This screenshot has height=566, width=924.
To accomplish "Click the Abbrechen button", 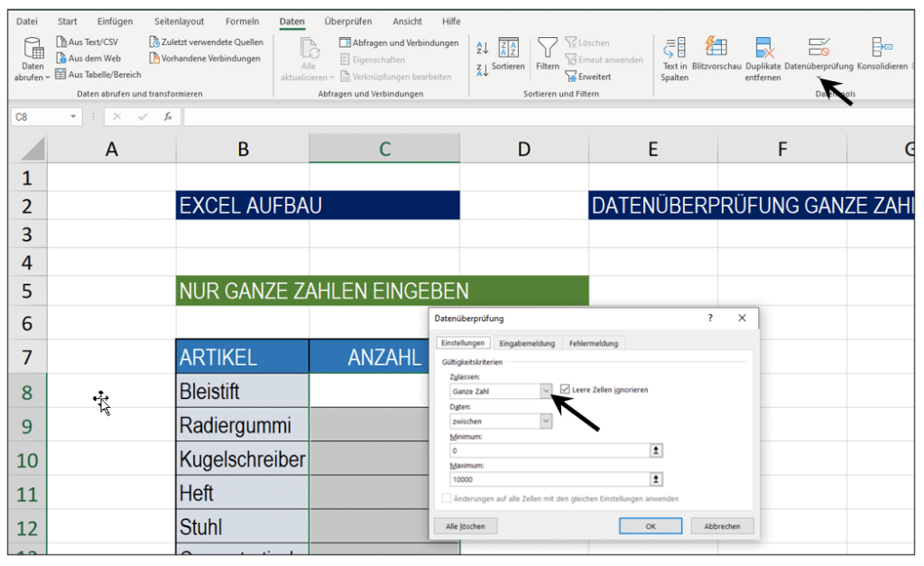I will point(722,526).
